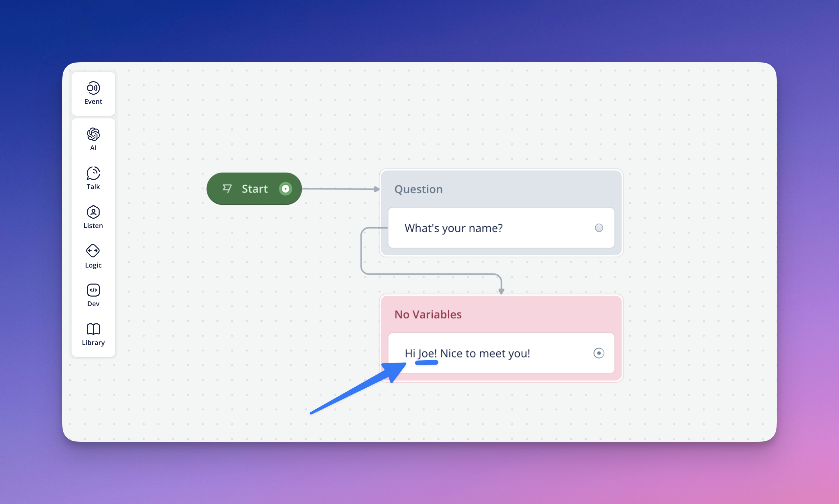Select the Start block label
This screenshot has height=504, width=839.
[x=254, y=189]
